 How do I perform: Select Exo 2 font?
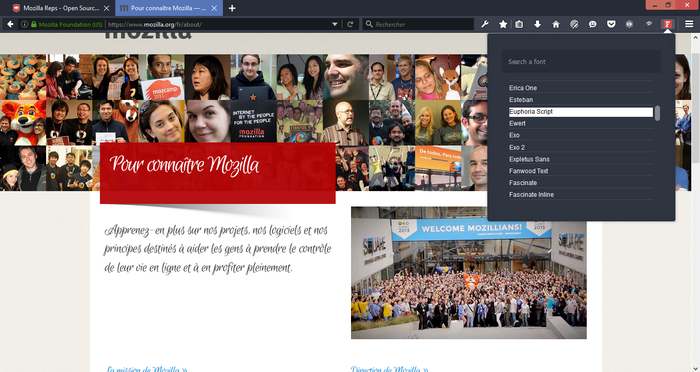pos(580,147)
